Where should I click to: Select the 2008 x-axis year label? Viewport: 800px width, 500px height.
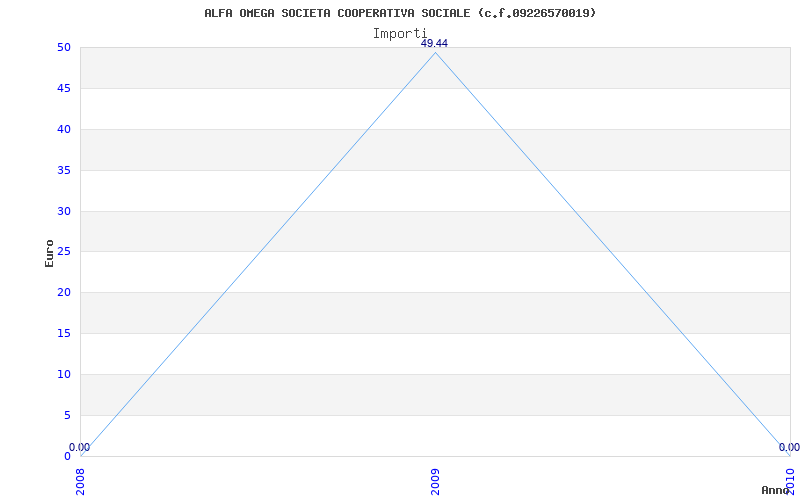80,482
